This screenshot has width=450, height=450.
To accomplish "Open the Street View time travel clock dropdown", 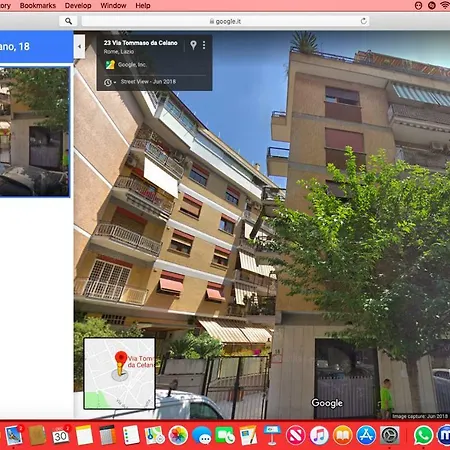I will pos(109,82).
